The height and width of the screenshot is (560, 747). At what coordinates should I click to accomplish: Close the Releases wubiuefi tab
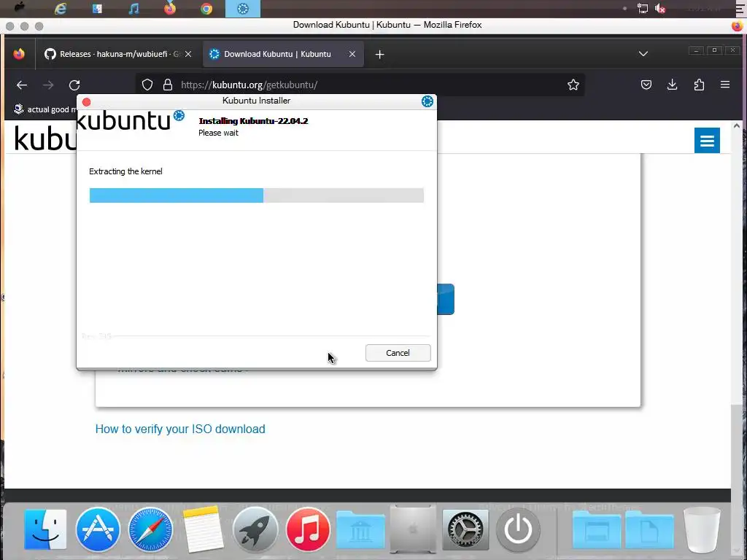point(188,54)
